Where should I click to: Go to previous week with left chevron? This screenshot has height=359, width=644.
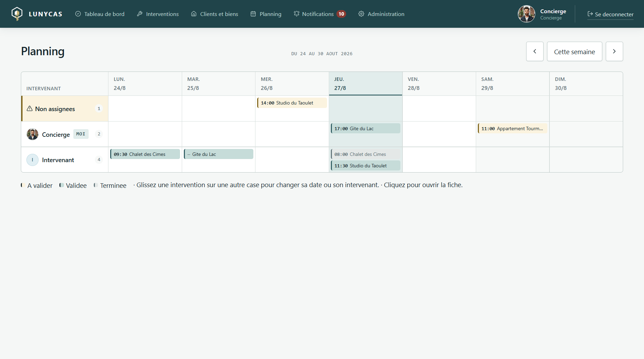(535, 51)
